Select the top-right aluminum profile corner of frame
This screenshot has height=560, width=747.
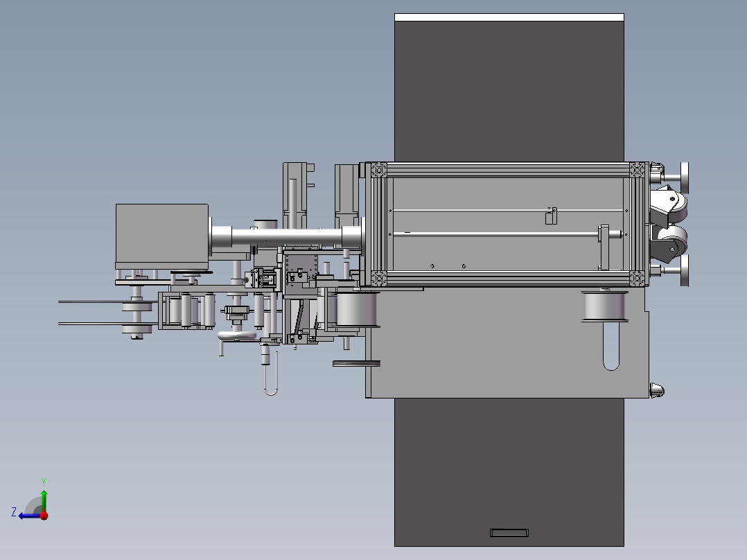tap(637, 170)
